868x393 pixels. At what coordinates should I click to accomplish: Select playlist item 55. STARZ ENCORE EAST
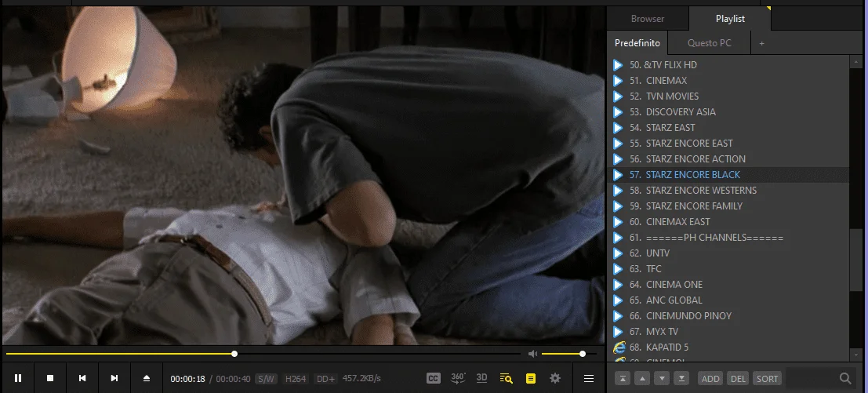728,144
